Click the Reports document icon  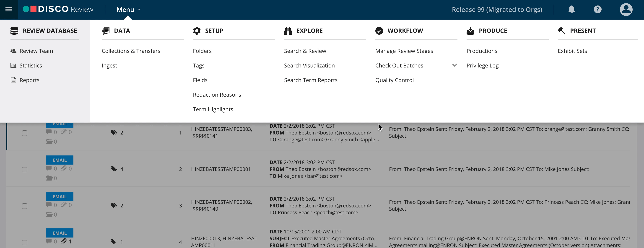pyautogui.click(x=13, y=80)
